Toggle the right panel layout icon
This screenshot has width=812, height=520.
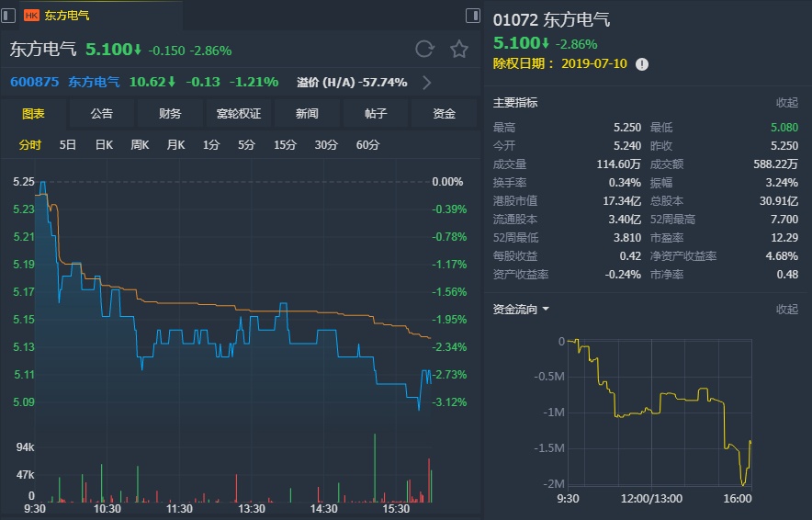473,15
